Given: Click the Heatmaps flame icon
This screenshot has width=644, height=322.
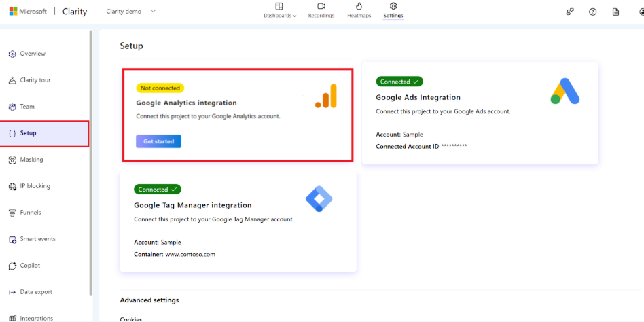Looking at the screenshot, I should (x=359, y=5).
